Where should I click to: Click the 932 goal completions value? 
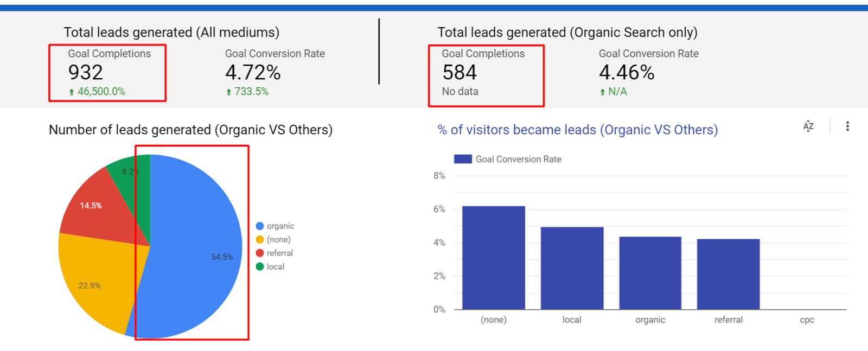coord(86,73)
